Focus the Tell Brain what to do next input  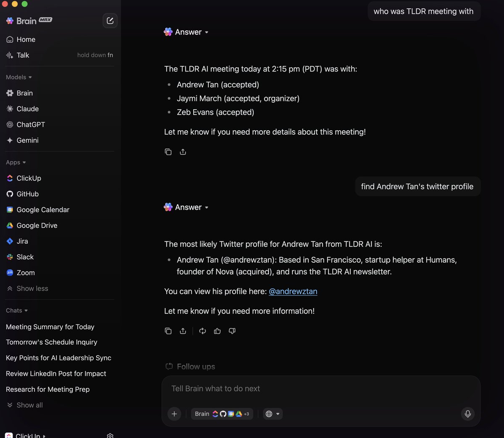(x=321, y=389)
